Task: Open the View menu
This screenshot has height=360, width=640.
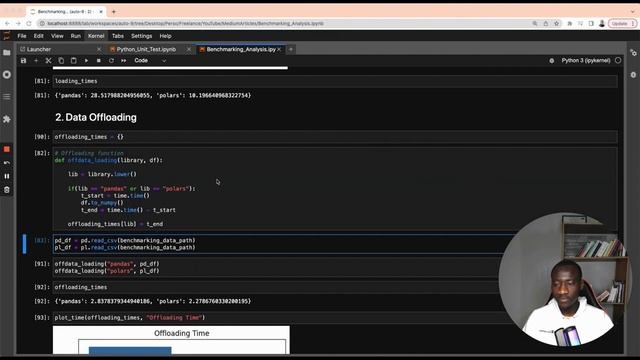Action: click(x=57, y=36)
